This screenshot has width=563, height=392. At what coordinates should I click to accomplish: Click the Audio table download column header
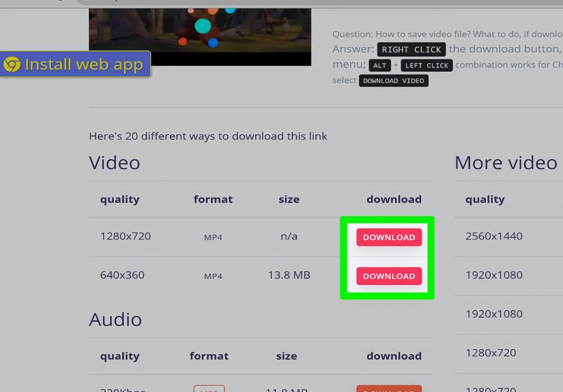(x=394, y=356)
